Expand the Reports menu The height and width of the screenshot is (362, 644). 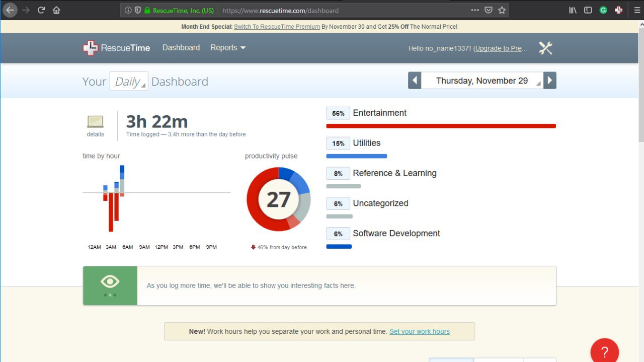pyautogui.click(x=228, y=47)
